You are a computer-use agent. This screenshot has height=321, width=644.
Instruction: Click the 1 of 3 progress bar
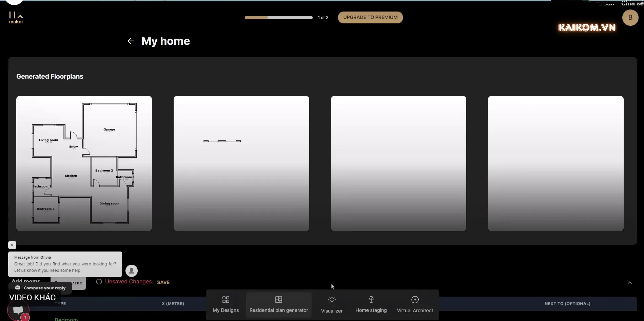[278, 18]
